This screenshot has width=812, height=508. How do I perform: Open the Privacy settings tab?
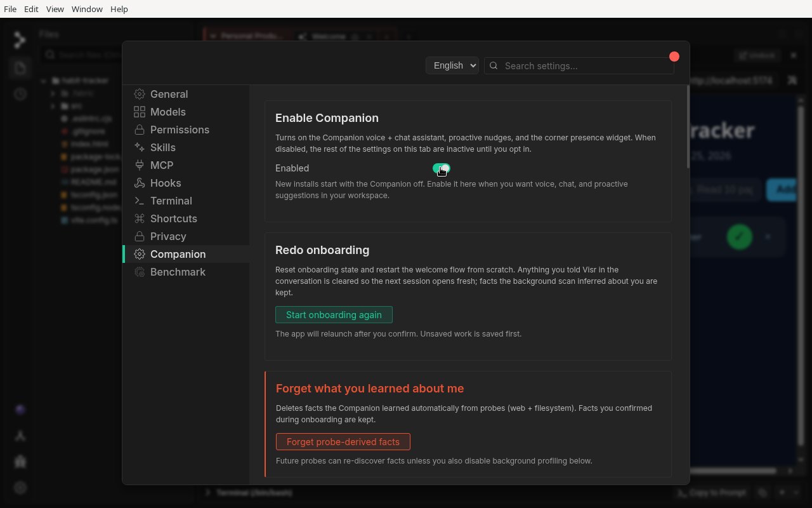(186, 236)
